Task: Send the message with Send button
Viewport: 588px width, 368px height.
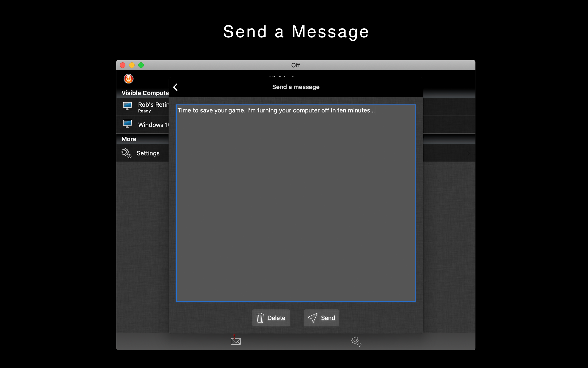Action: (x=321, y=318)
